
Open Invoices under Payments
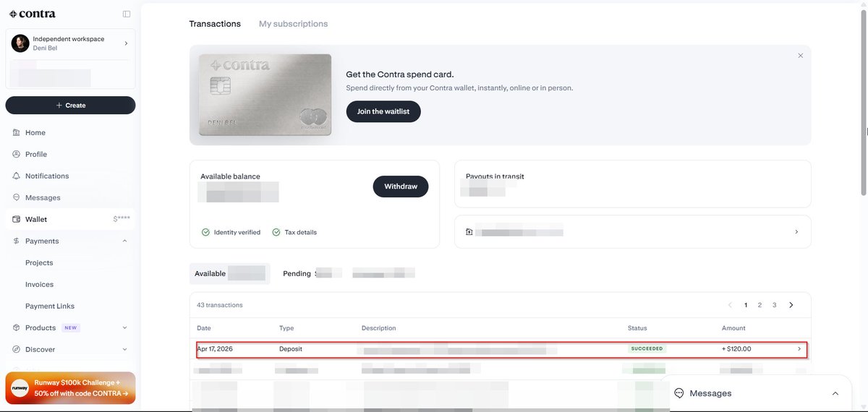pos(39,284)
